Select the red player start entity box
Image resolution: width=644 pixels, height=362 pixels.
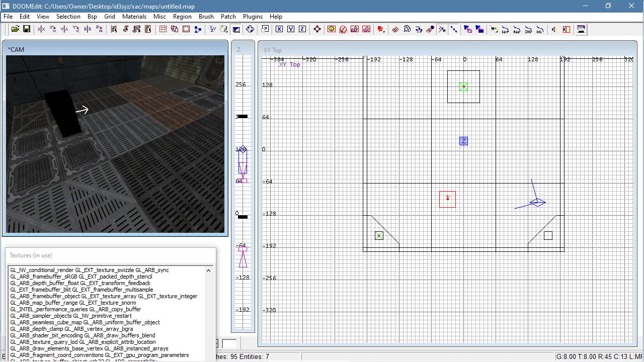[447, 199]
